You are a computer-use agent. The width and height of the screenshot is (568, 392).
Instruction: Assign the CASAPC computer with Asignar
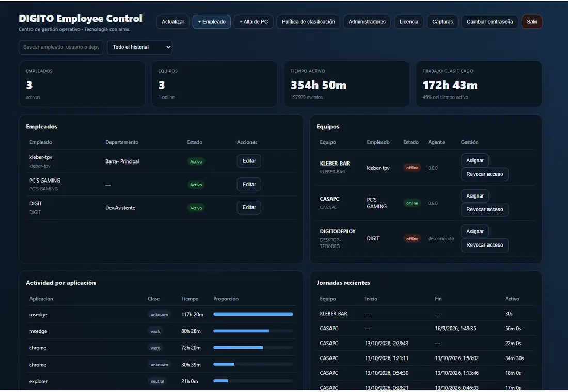tap(475, 196)
